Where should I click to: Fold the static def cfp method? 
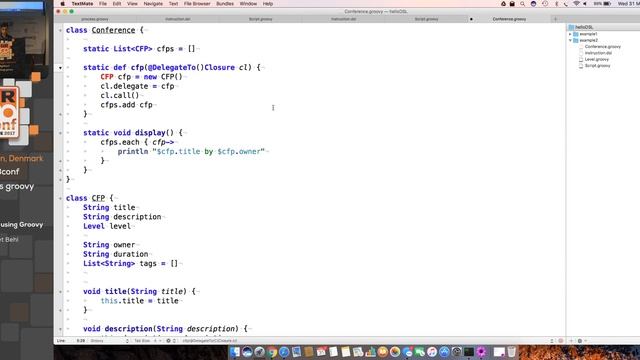coord(60,68)
